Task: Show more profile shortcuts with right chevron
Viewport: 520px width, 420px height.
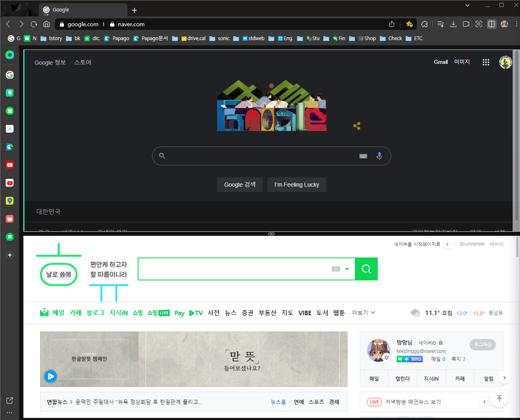Action: pos(504,378)
